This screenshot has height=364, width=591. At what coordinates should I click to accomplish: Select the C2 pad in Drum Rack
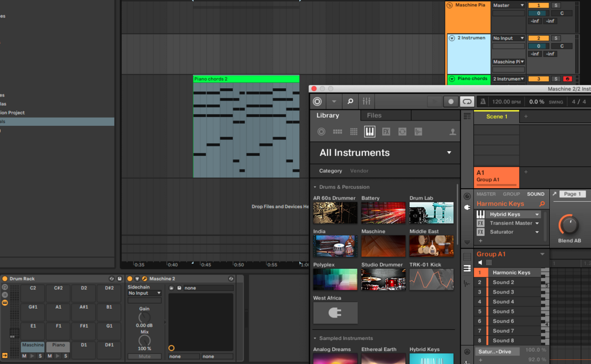[x=33, y=293]
